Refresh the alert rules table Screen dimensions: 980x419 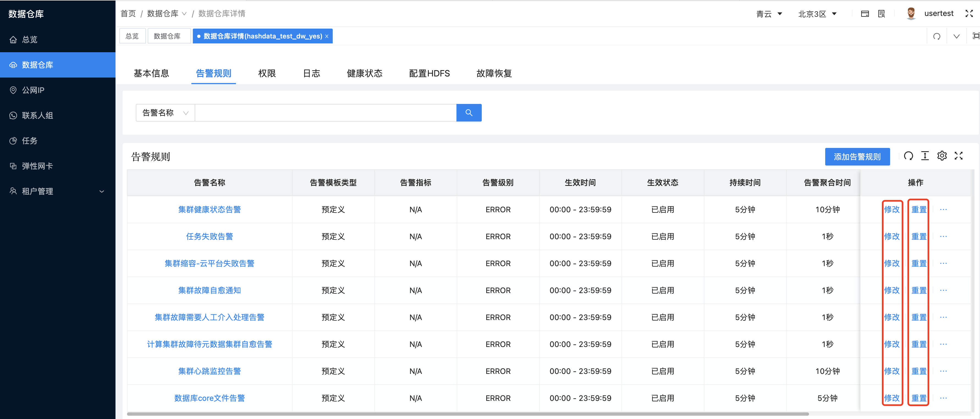pyautogui.click(x=909, y=156)
